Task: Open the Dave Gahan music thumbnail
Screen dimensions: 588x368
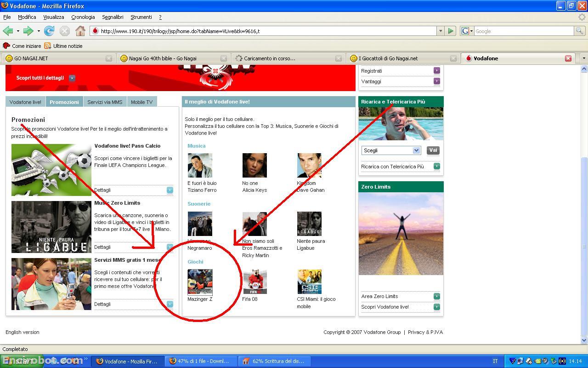Action: (309, 166)
